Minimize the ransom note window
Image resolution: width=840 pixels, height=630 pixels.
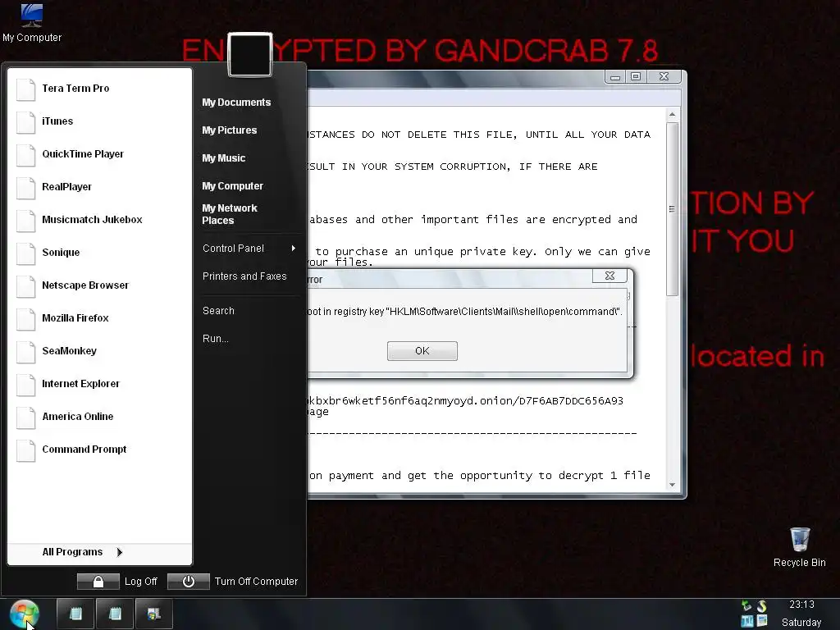[615, 76]
